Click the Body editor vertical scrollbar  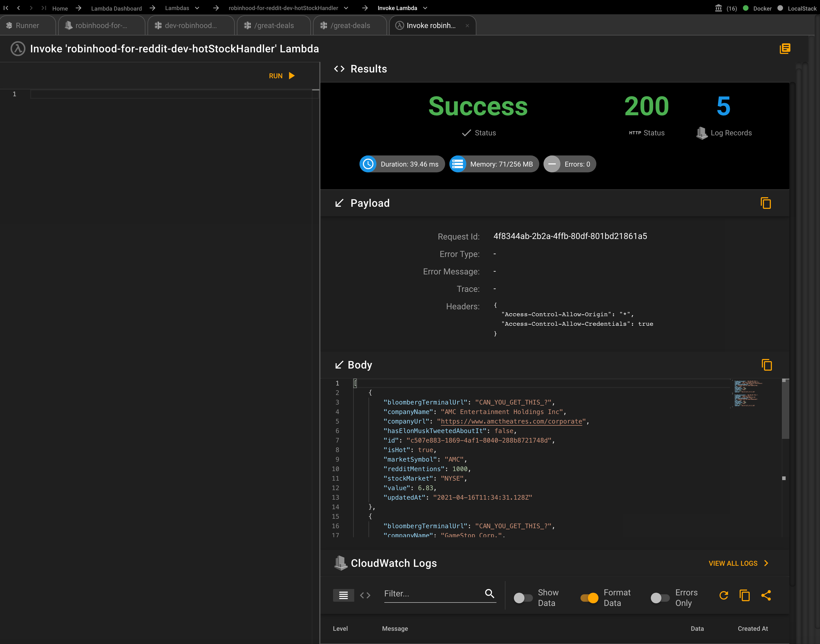point(785,409)
